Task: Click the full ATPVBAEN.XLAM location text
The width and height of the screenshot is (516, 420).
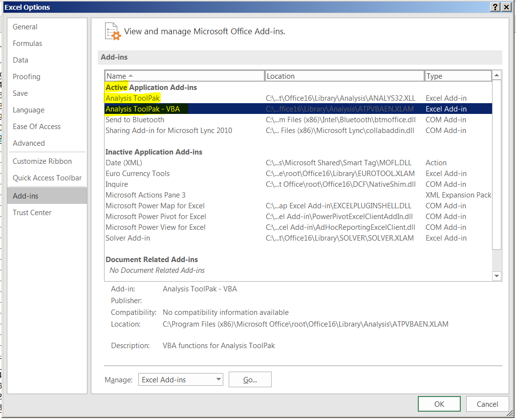Action: [x=305, y=324]
